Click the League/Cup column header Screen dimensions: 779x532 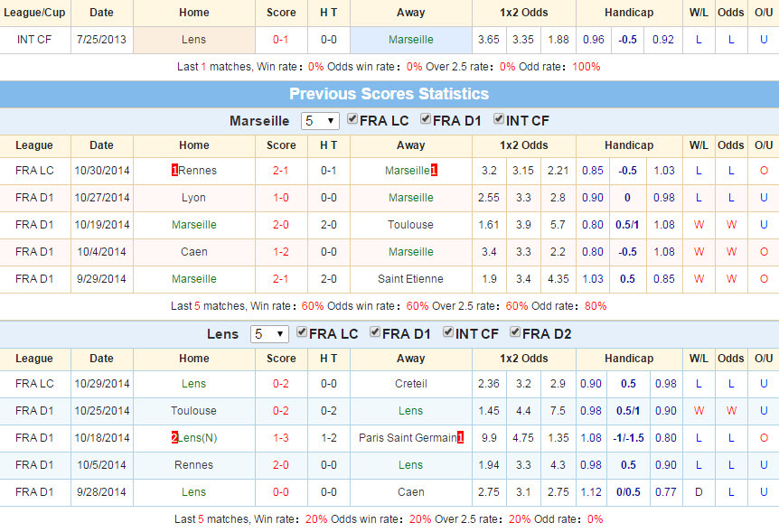click(x=34, y=13)
